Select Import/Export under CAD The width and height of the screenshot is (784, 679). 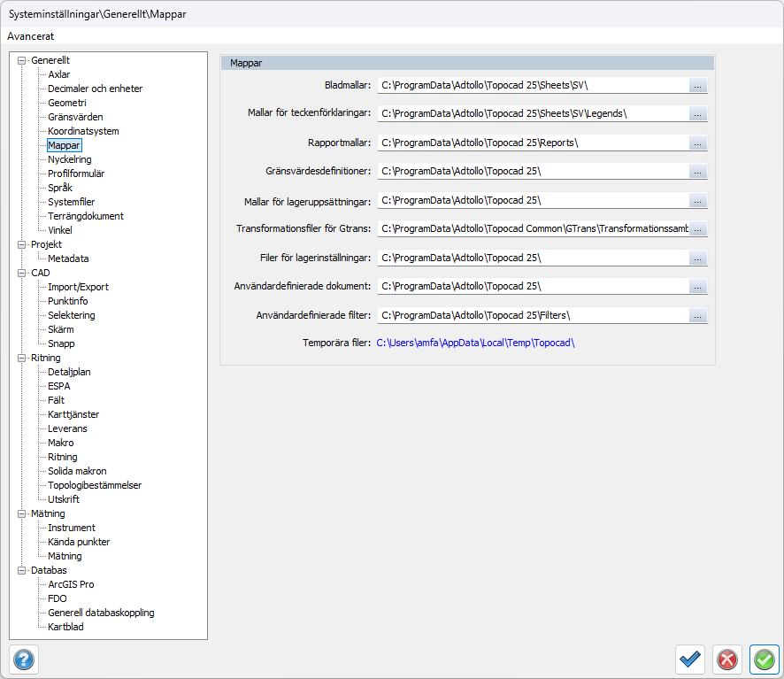click(x=78, y=287)
